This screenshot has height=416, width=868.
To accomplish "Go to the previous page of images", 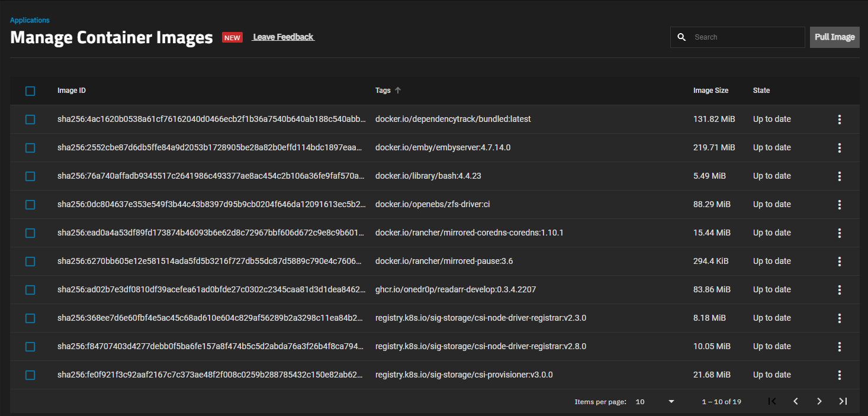I will tap(796, 401).
